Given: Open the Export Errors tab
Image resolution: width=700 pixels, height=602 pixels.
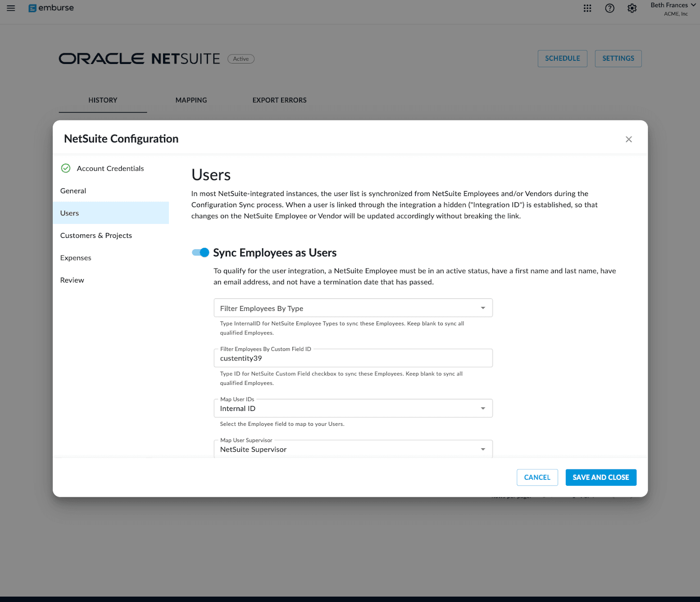Looking at the screenshot, I should point(279,100).
